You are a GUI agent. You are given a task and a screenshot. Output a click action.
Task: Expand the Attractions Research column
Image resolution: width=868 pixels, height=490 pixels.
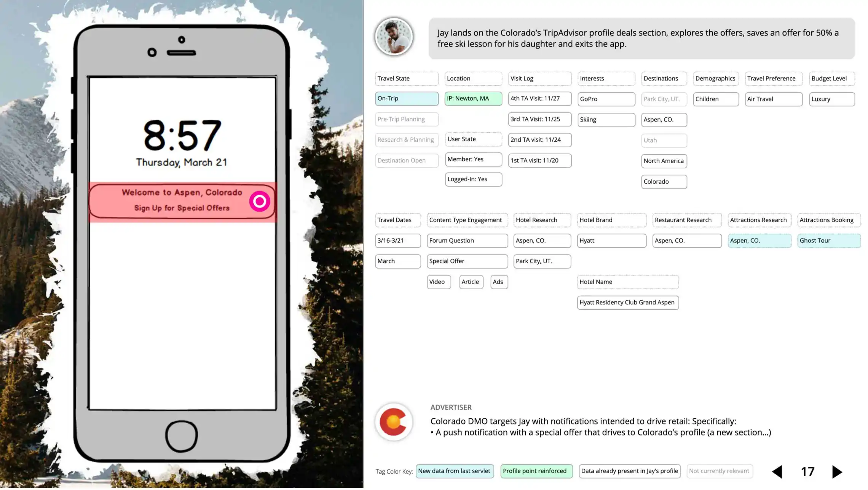click(x=758, y=219)
